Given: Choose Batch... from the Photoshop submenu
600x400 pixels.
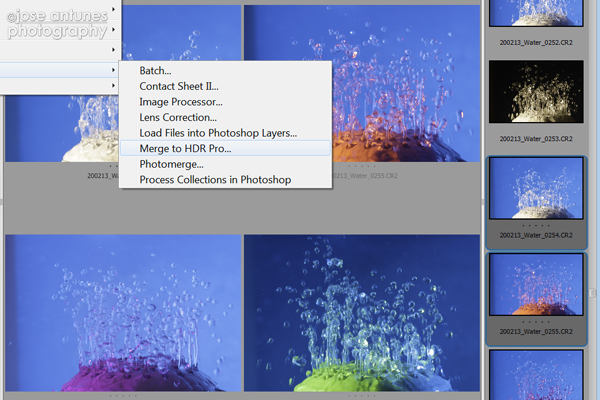Looking at the screenshot, I should 155,71.
